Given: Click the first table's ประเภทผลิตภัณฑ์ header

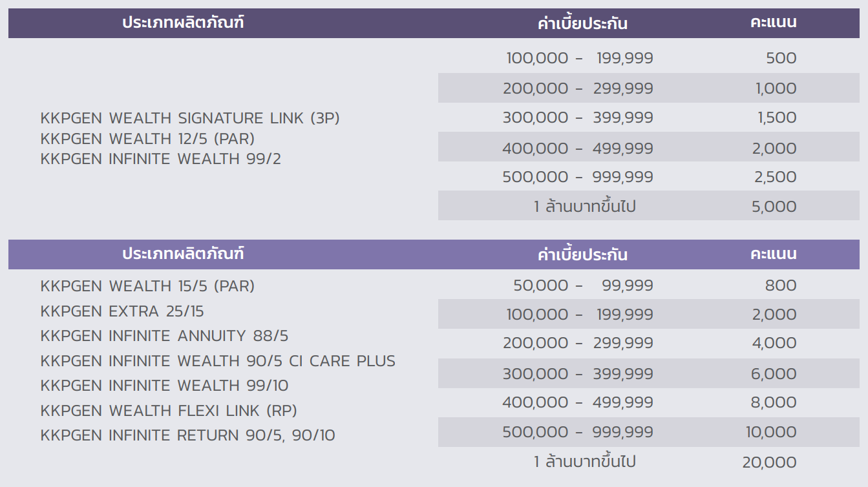Looking at the screenshot, I should pos(184,23).
